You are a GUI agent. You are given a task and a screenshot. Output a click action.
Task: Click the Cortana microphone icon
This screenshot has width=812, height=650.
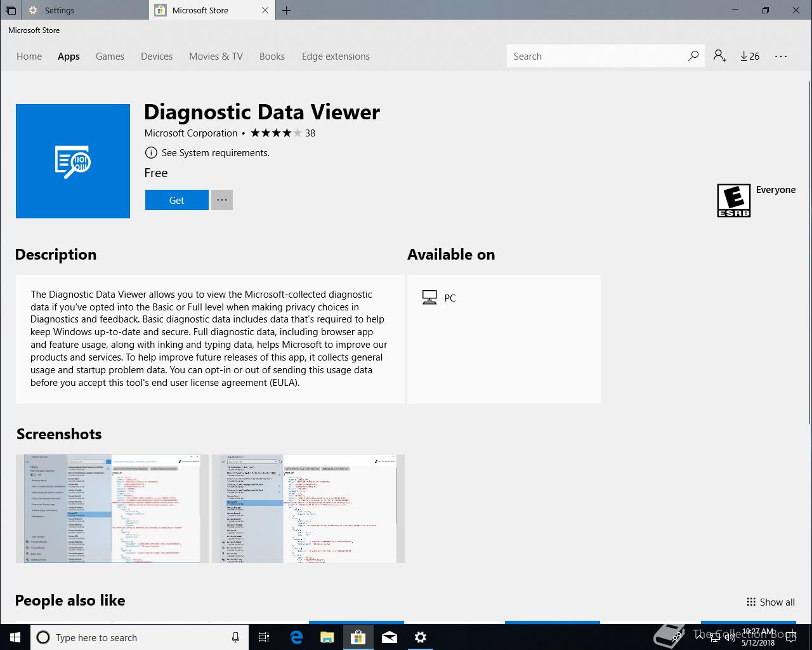[235, 637]
